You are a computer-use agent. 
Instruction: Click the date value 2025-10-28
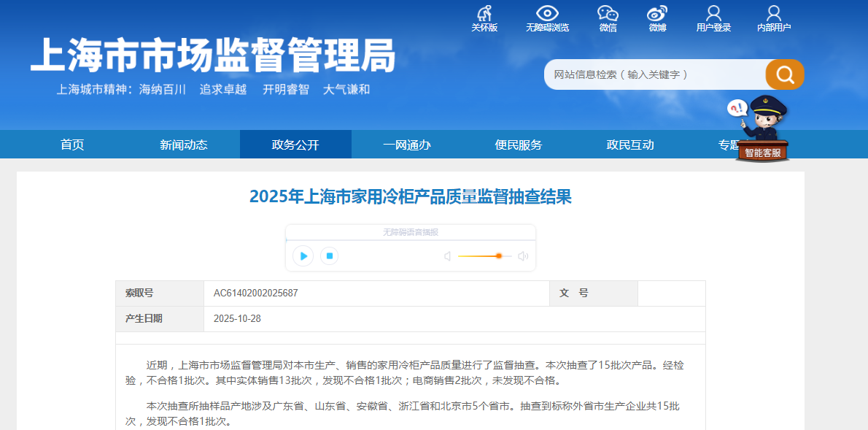tap(237, 318)
